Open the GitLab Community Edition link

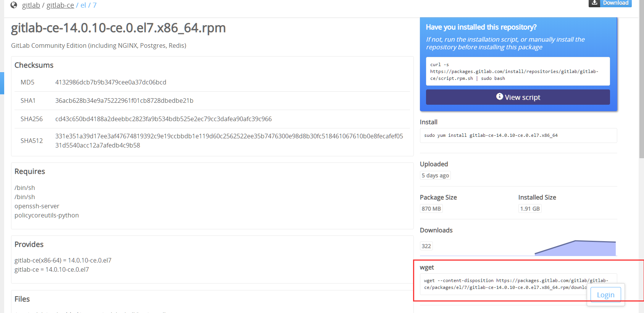(x=49, y=45)
